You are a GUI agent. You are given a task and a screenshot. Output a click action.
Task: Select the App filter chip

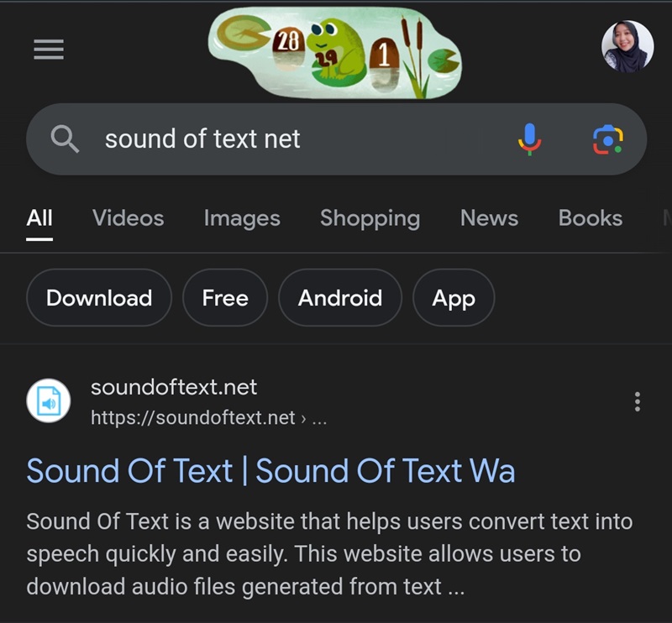click(x=454, y=298)
